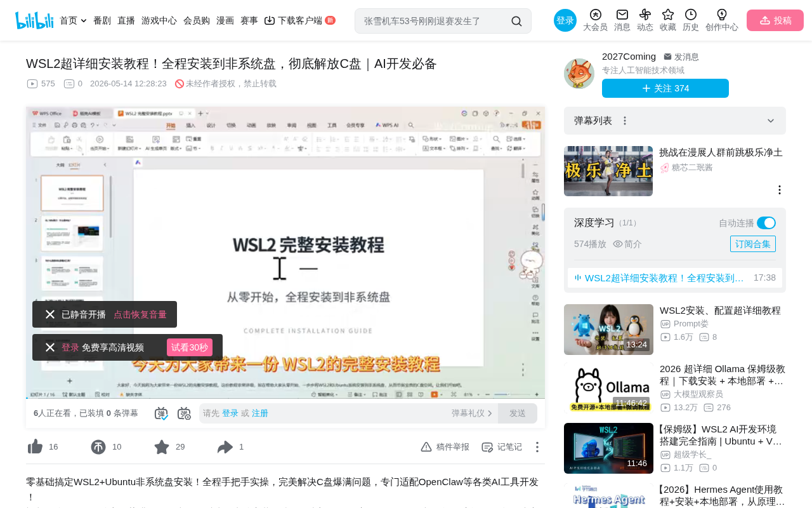Open the 2027Coming username link
This screenshot has width=812, height=508.
tap(629, 57)
